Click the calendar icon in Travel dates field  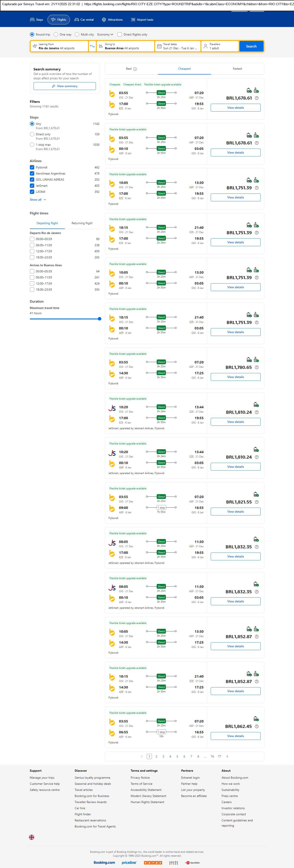pyautogui.click(x=159, y=46)
